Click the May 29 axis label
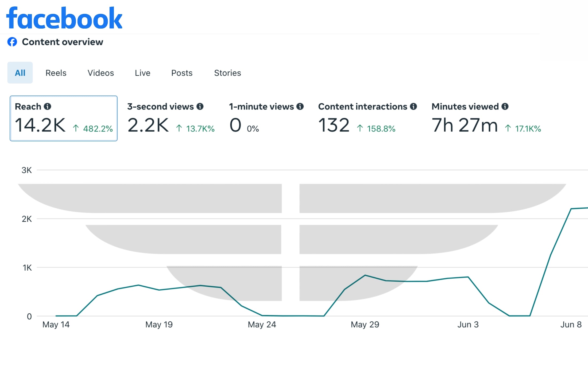The width and height of the screenshot is (588, 374). click(x=365, y=325)
